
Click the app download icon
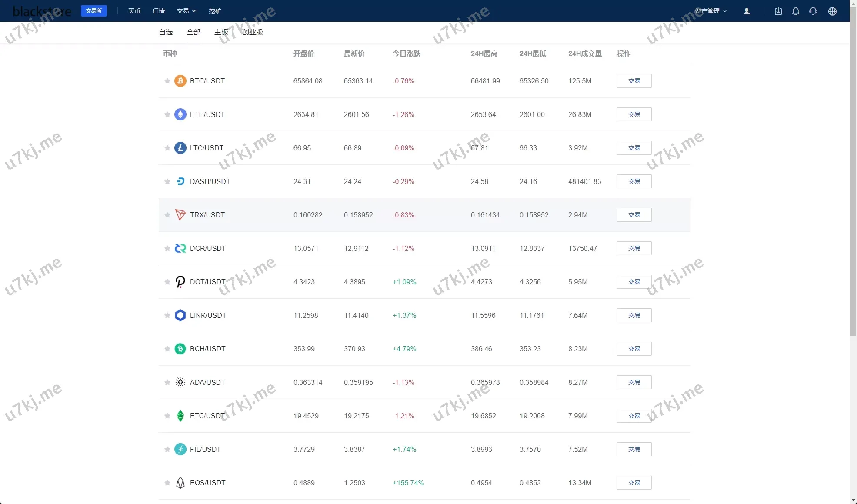pyautogui.click(x=778, y=11)
